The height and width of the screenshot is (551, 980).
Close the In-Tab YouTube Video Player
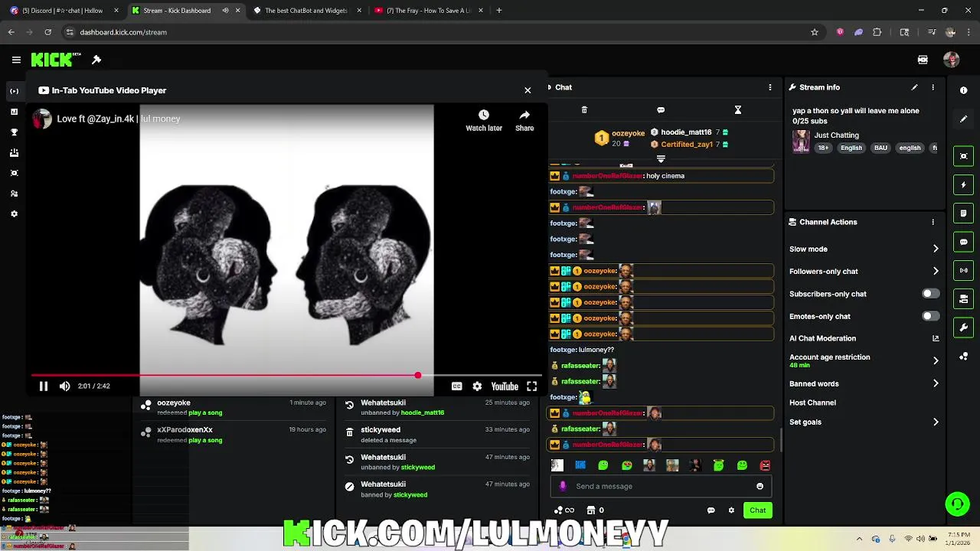point(528,90)
